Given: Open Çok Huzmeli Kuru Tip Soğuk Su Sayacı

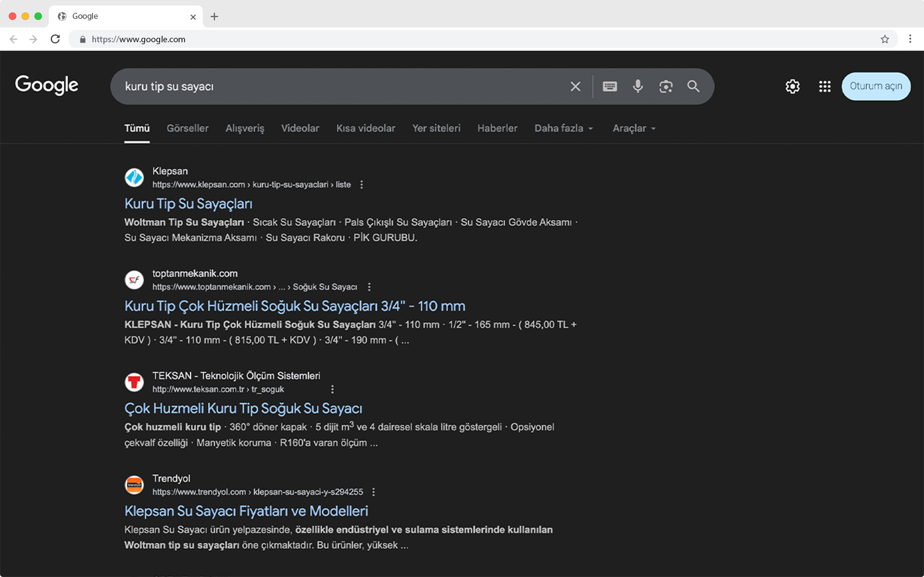Looking at the screenshot, I should click(243, 409).
